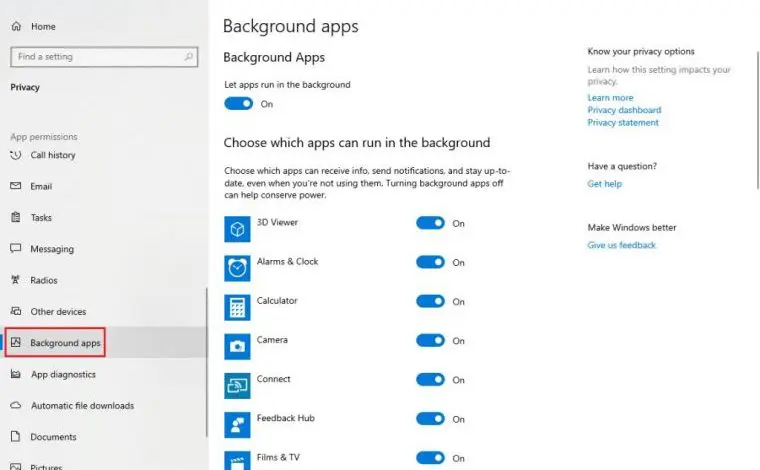The image size is (760, 470).
Task: Toggle Films & TV background switch
Action: tap(430, 458)
